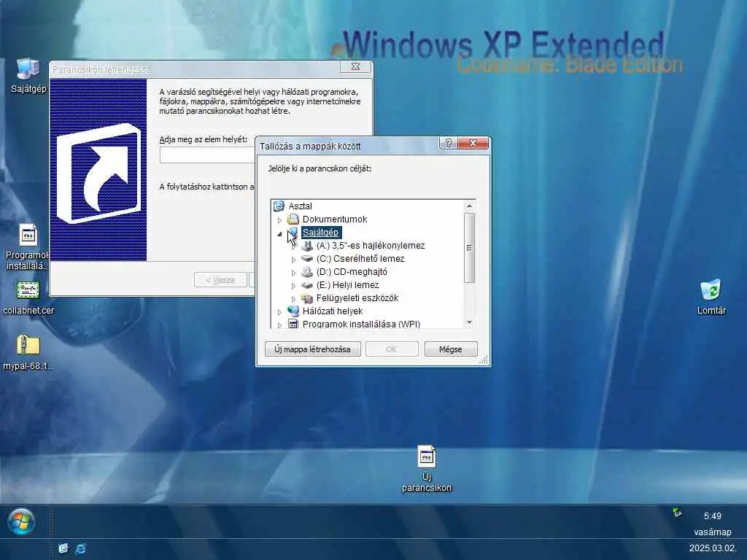
Task: Expand the Felügyeleti eszközök node
Action: point(293,298)
